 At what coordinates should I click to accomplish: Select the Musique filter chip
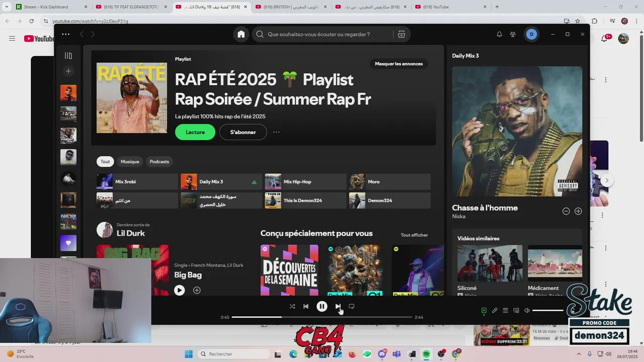coord(130,161)
